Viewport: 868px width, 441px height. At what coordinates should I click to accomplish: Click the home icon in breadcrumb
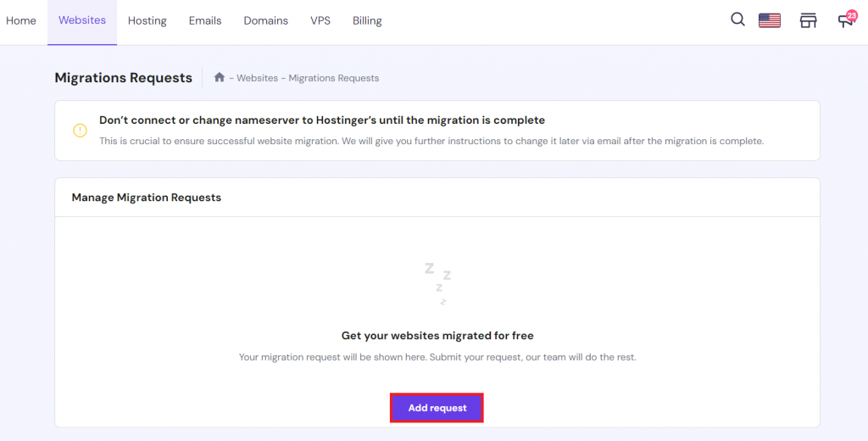click(x=220, y=77)
